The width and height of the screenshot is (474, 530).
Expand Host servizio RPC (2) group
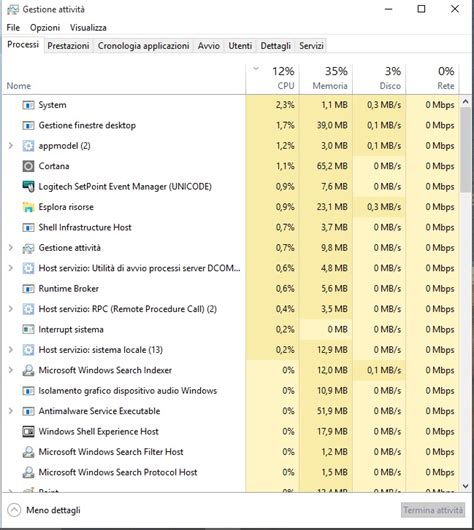(x=10, y=309)
